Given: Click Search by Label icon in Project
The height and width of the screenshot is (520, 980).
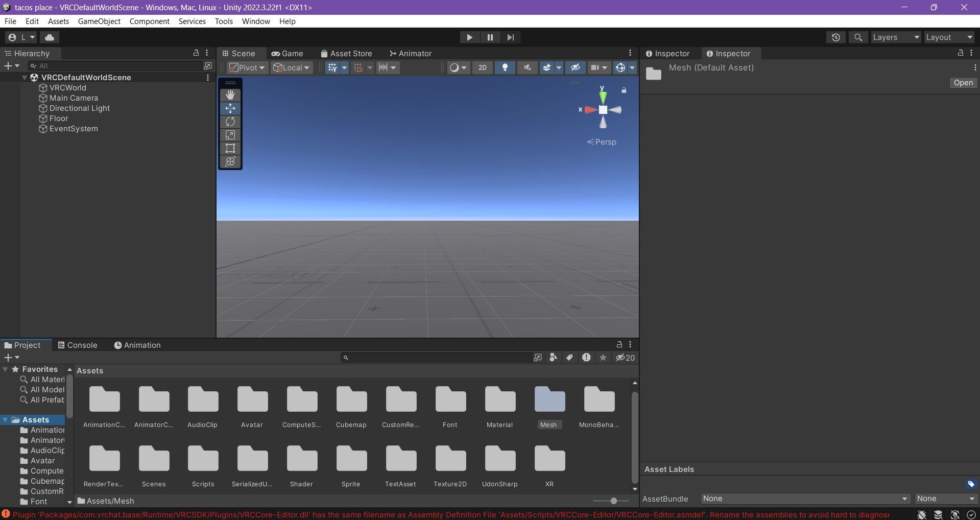Looking at the screenshot, I should click(570, 358).
